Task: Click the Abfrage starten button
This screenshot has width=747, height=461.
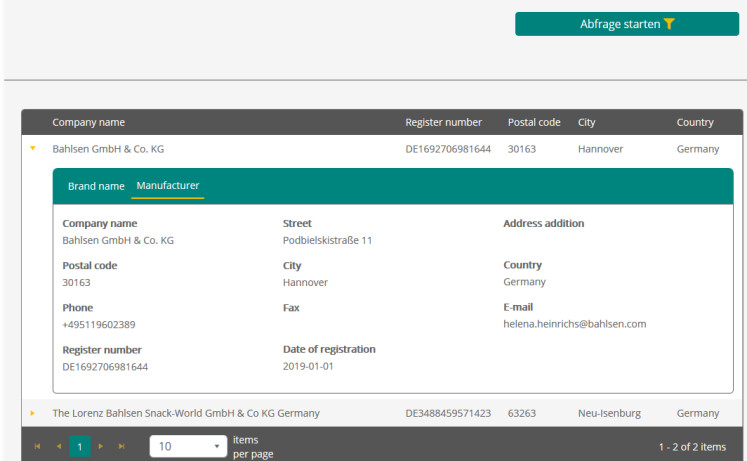Action: 626,24
